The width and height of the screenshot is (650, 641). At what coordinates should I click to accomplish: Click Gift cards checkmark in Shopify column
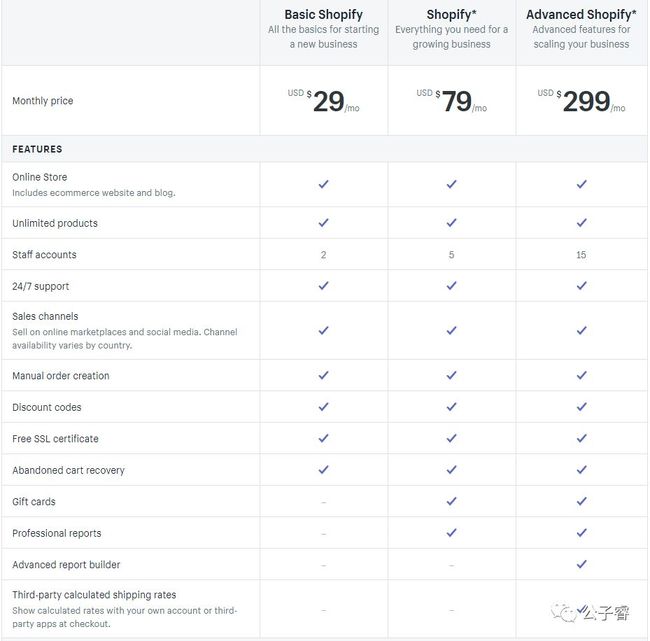coord(451,501)
